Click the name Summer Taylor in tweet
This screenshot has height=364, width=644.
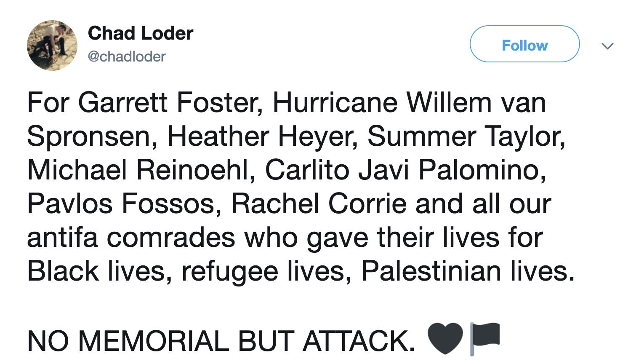464,136
